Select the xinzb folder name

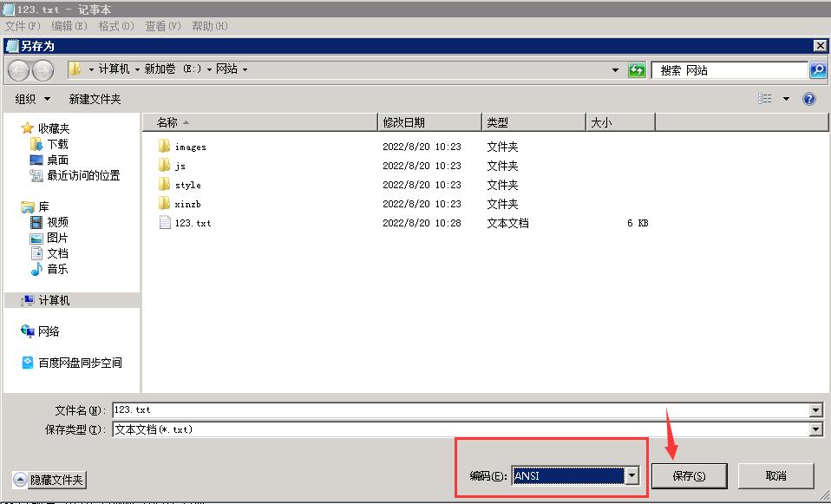tap(187, 204)
